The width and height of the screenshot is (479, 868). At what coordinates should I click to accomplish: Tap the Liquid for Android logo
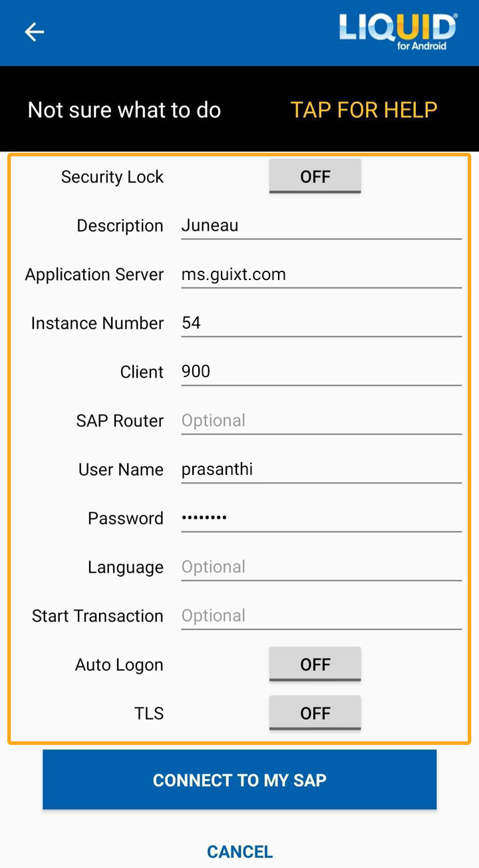click(x=397, y=32)
